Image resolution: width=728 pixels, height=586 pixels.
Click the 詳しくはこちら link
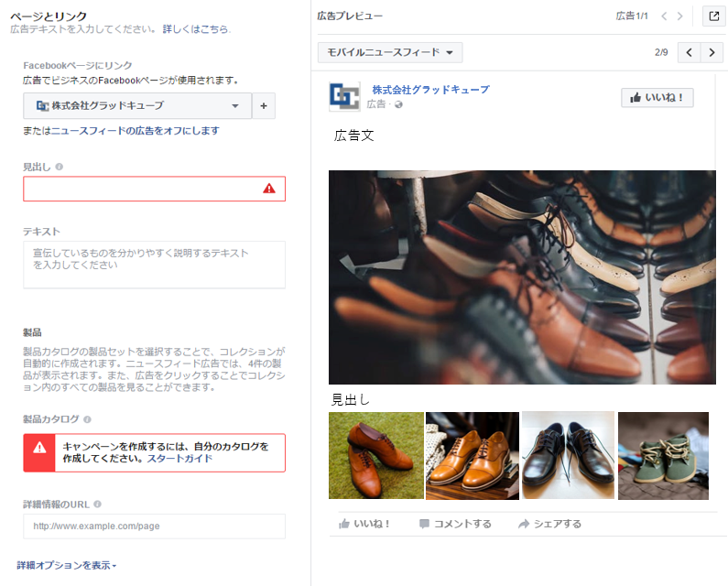click(x=195, y=29)
